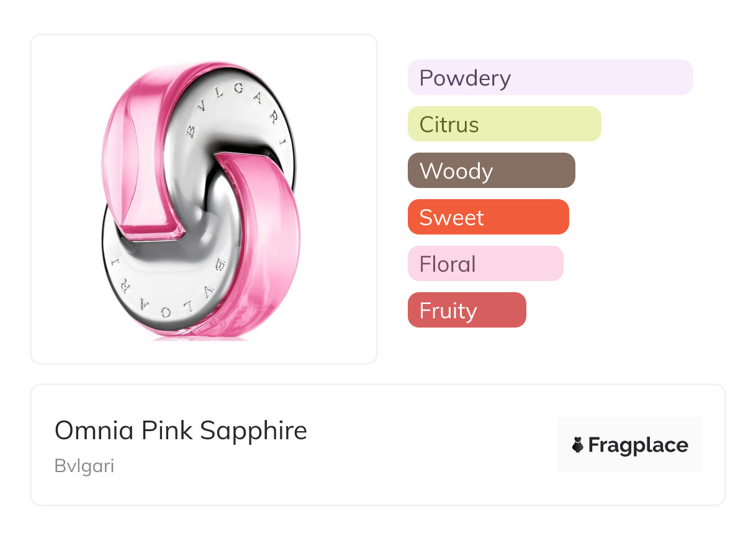Click the word Powdery in the lavender bar
The width and height of the screenshot is (756, 536).
click(465, 78)
